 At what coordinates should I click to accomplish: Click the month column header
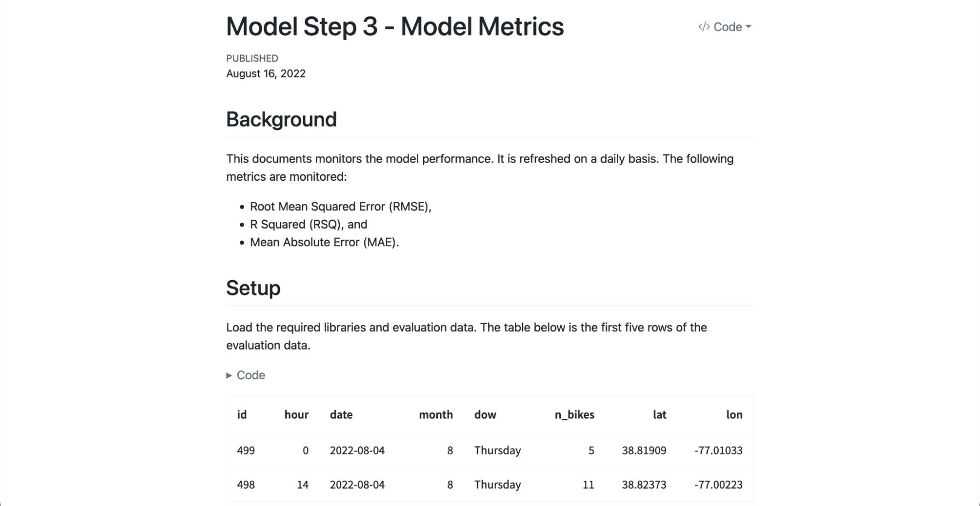coord(435,414)
